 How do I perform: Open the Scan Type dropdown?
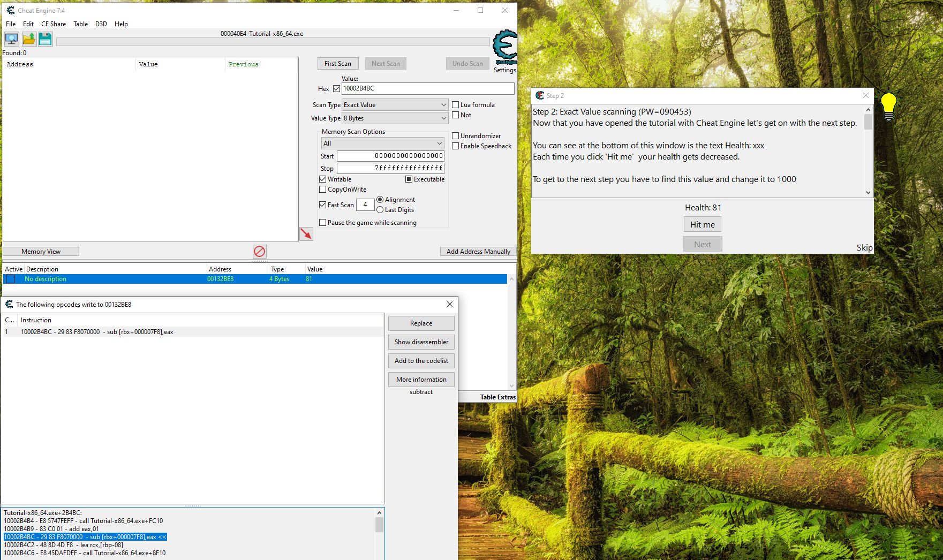pos(395,105)
